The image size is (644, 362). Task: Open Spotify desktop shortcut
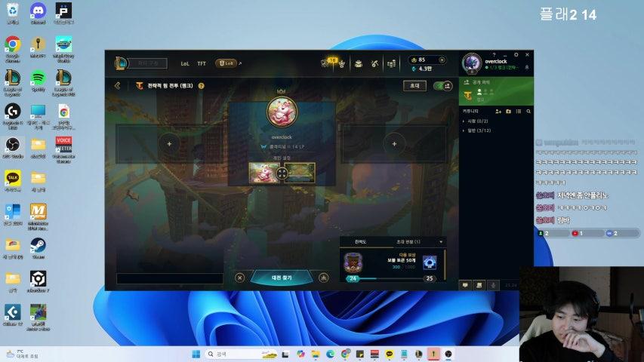pos(38,81)
